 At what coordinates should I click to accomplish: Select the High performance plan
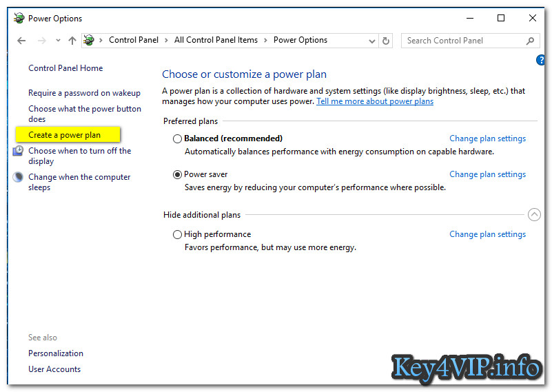coord(177,235)
